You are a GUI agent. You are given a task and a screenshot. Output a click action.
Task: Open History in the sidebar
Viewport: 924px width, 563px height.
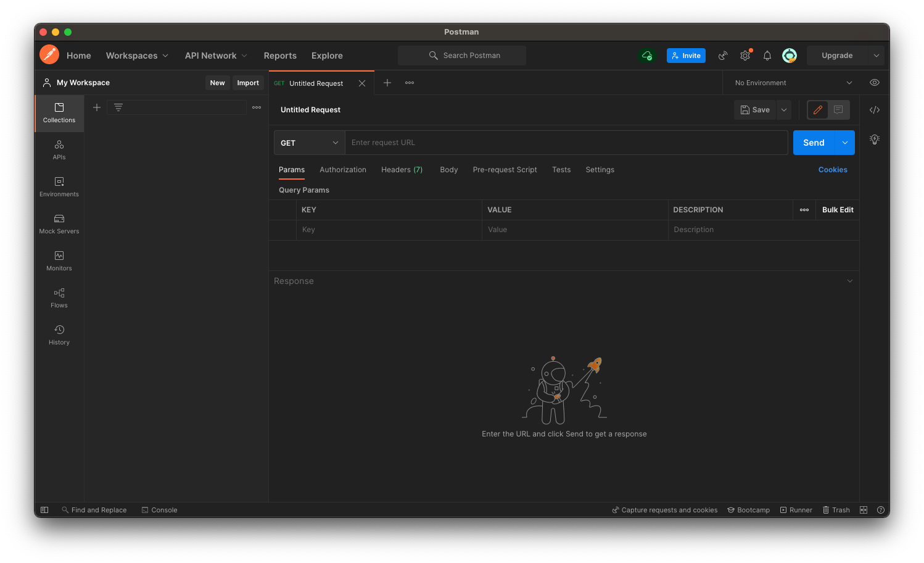(59, 335)
